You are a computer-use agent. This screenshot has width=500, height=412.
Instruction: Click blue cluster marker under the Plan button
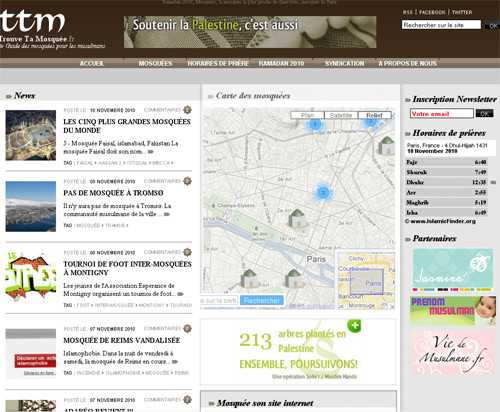[314, 125]
